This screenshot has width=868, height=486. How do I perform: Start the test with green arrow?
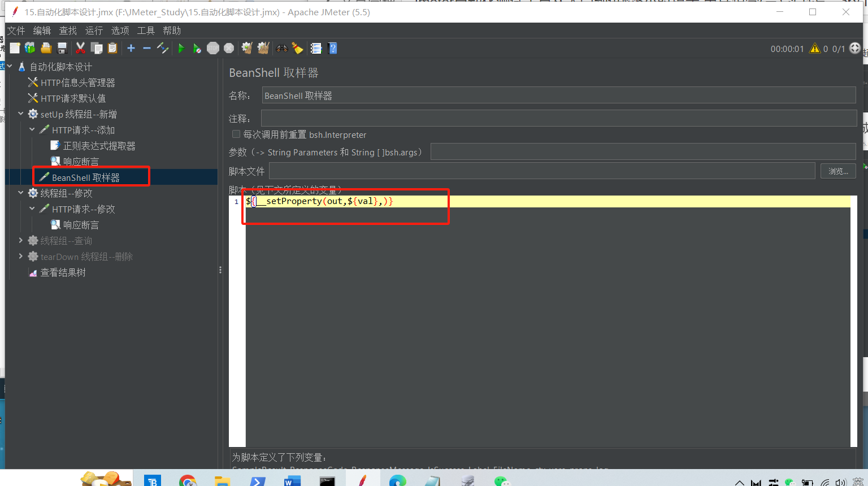[x=181, y=49]
